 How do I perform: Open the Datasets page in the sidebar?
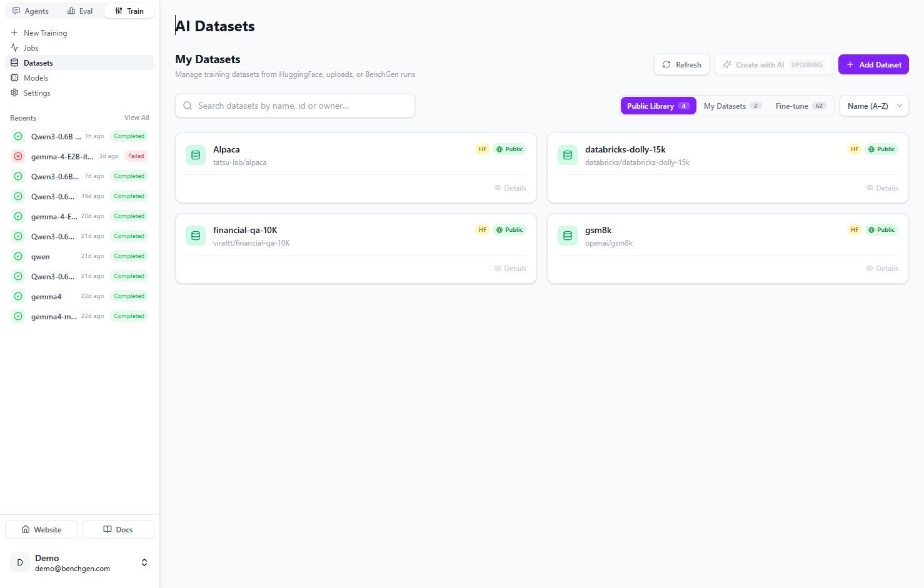tap(79, 62)
